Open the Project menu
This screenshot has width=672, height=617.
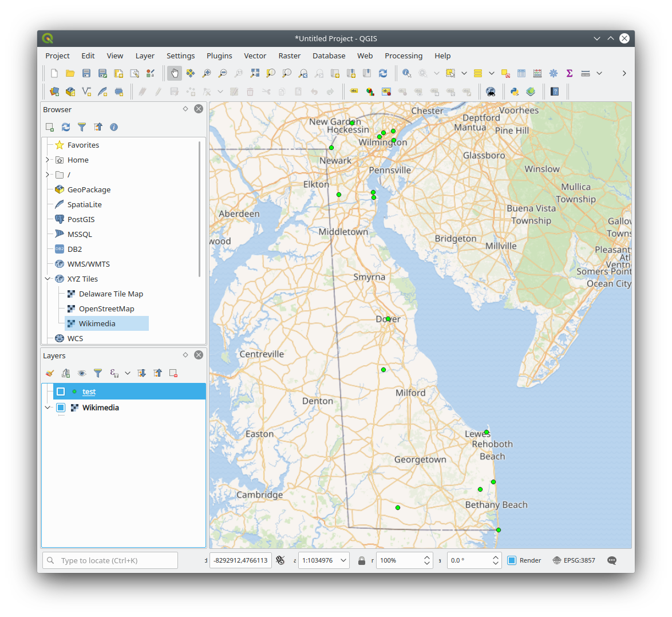[57, 56]
